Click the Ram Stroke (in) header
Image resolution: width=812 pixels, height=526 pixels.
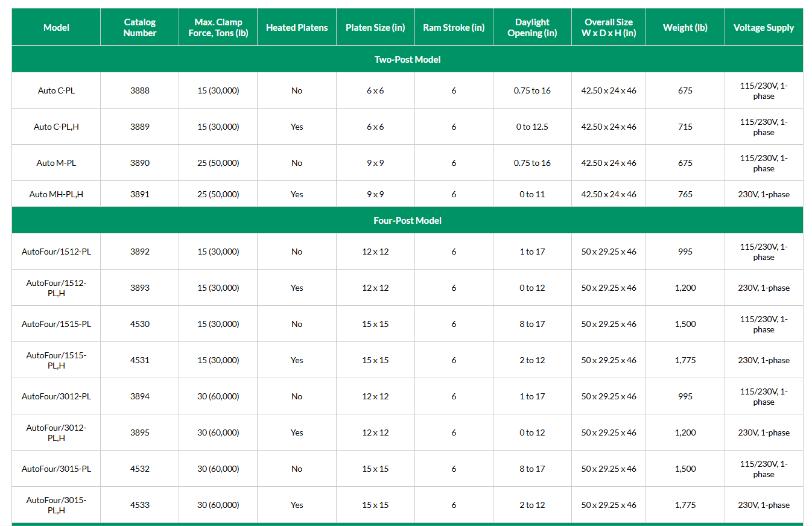coord(454,27)
